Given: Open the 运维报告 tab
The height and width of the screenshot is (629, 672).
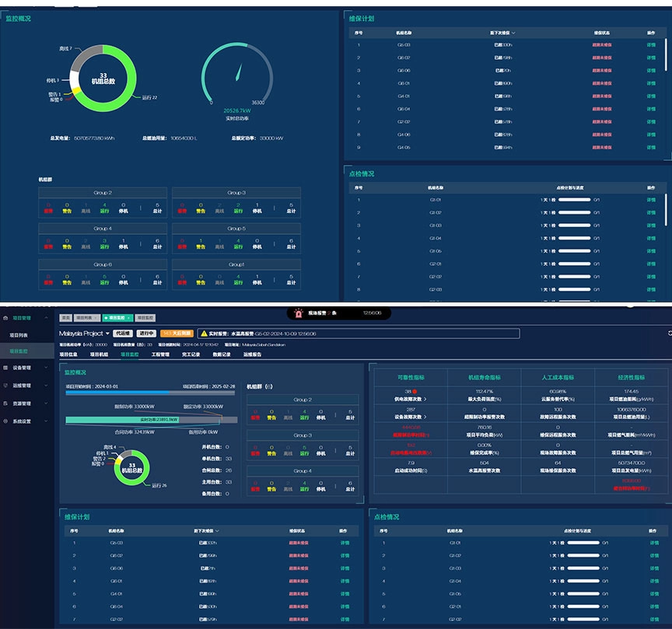Looking at the screenshot, I should (253, 354).
